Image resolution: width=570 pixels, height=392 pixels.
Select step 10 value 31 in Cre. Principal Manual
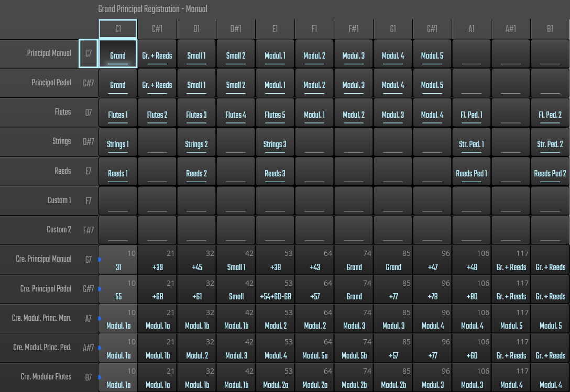pyautogui.click(x=118, y=260)
